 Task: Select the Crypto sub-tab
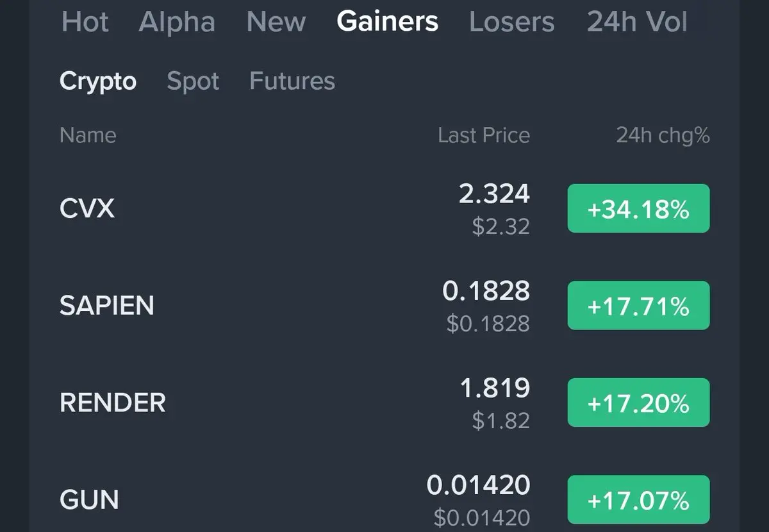point(98,81)
